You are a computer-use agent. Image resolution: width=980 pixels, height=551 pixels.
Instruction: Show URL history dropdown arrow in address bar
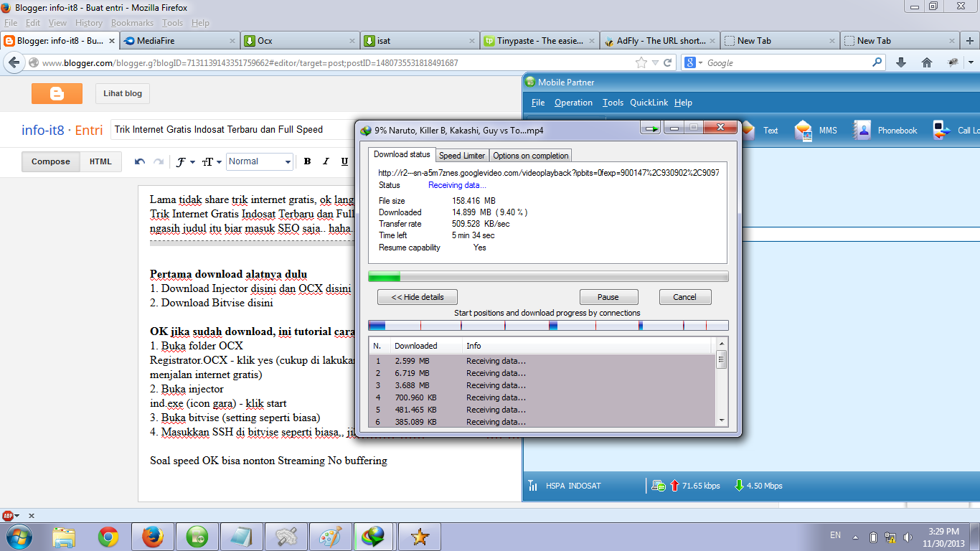654,63
